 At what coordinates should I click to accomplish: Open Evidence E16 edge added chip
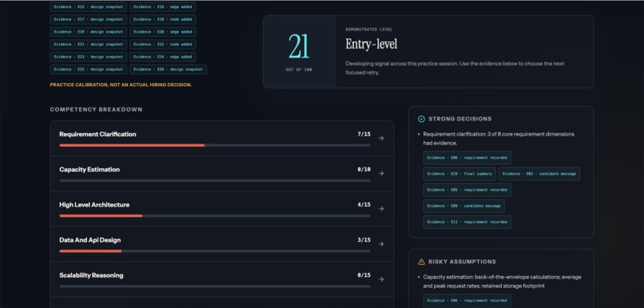point(163,7)
